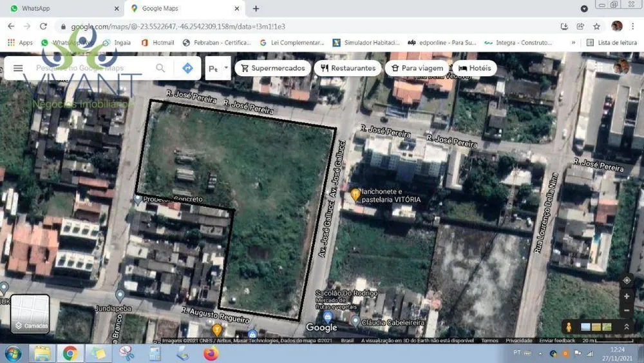Reload the current page

43,26
